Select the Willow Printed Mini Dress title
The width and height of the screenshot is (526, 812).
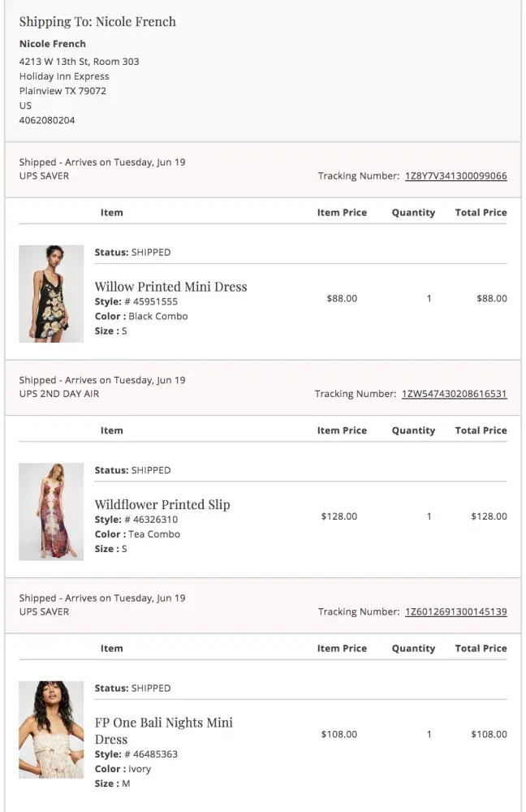coord(170,287)
